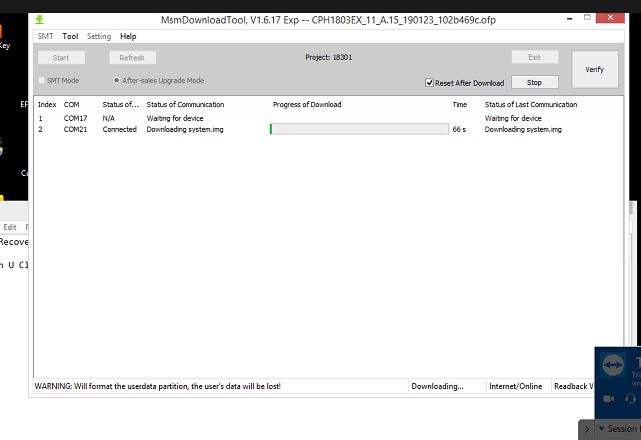
Task: Click Progress of Download column header
Action: click(307, 105)
